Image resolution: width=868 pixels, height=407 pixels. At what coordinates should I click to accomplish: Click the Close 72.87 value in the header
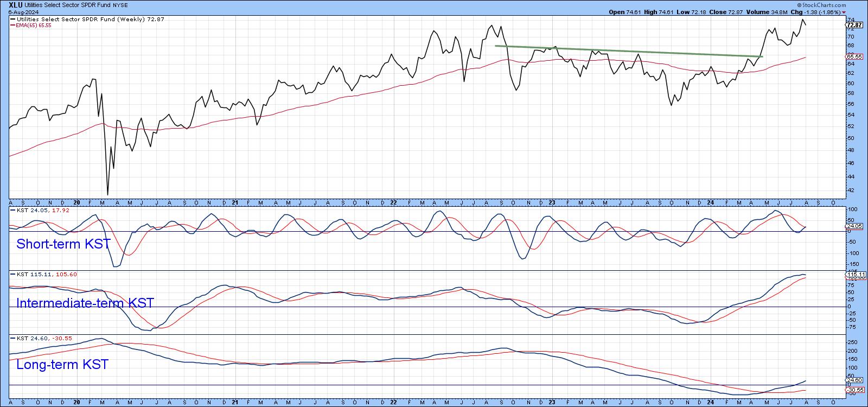coord(726,11)
